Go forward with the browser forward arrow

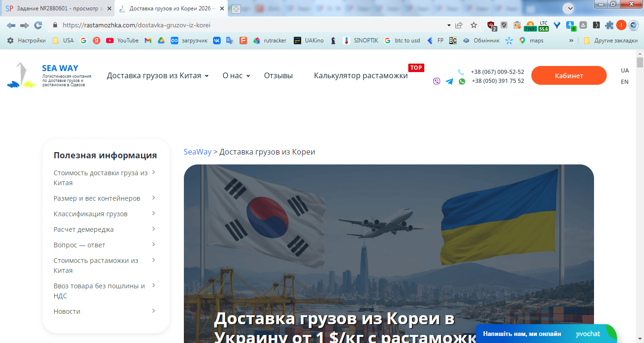25,25
